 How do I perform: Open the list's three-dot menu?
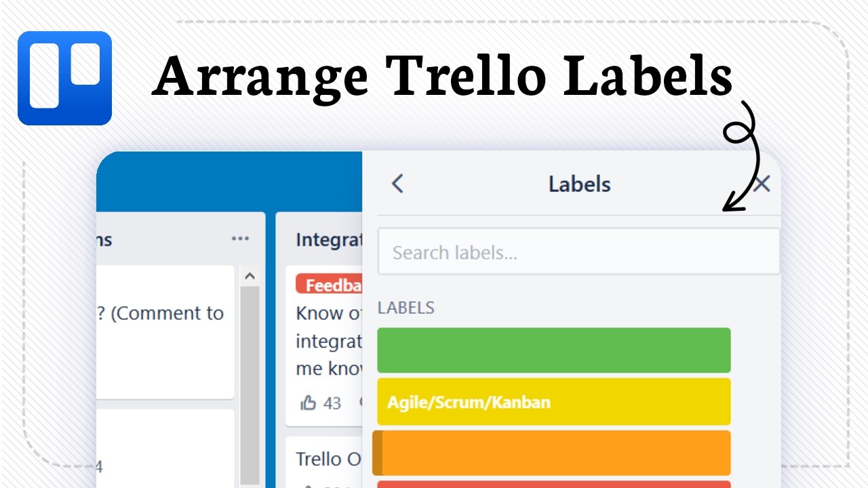(x=240, y=239)
